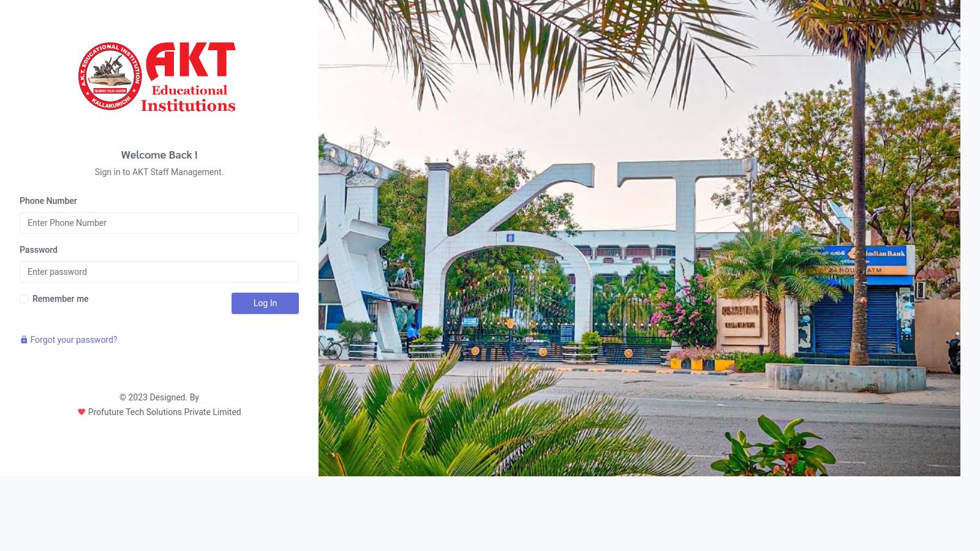The image size is (980, 551).
Task: Focus the Enter password field
Action: pos(159,272)
